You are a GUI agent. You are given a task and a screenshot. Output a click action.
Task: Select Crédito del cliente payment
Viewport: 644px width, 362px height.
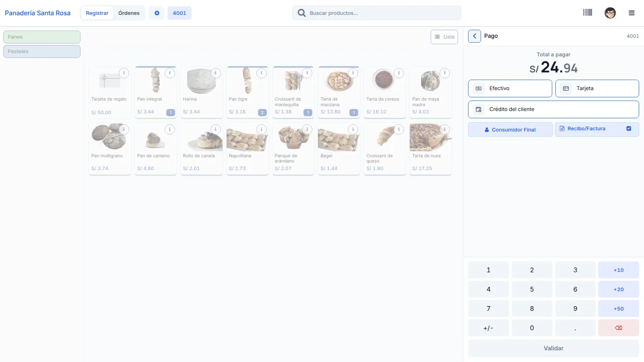click(553, 109)
